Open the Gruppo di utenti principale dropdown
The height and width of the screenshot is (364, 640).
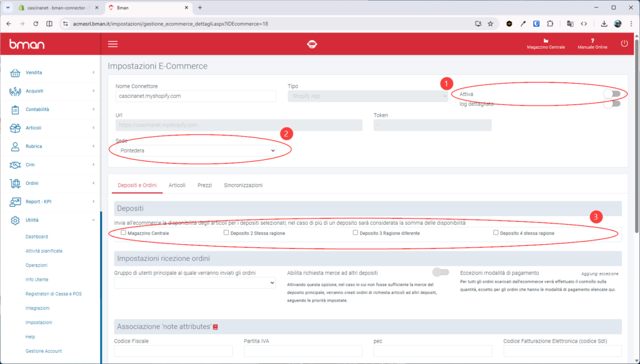tap(194, 283)
